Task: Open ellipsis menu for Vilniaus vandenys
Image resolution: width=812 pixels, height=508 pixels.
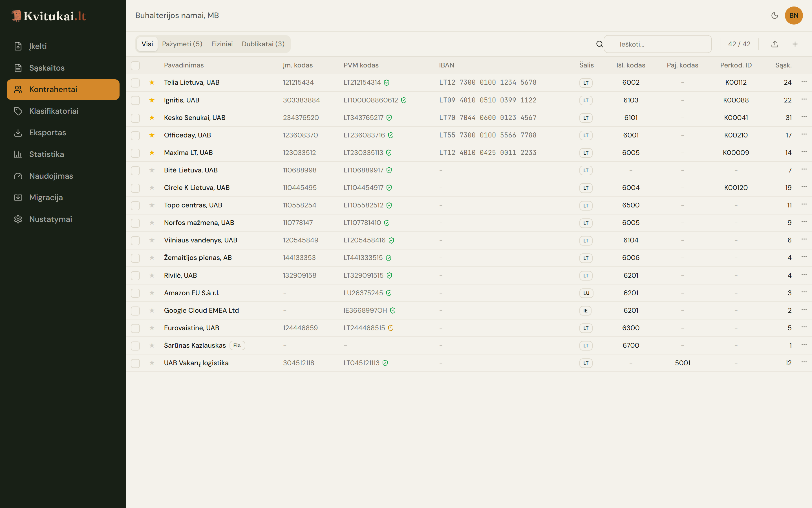Action: click(804, 239)
